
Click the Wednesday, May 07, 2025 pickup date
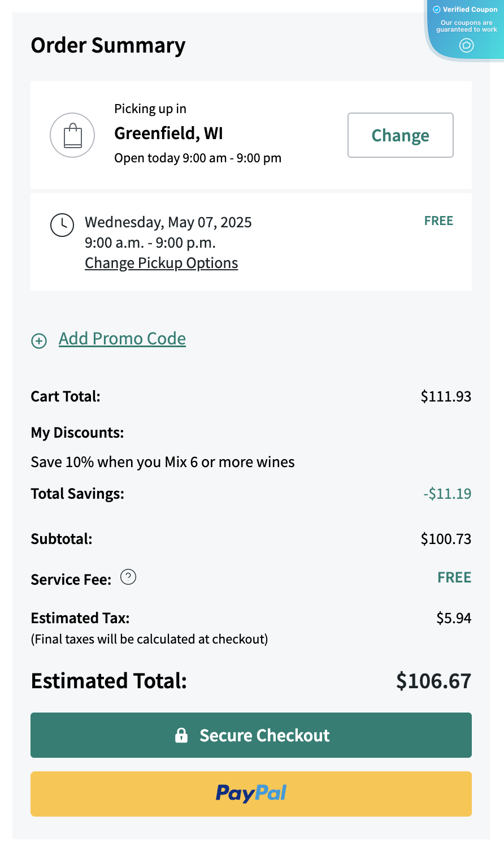[x=168, y=222]
